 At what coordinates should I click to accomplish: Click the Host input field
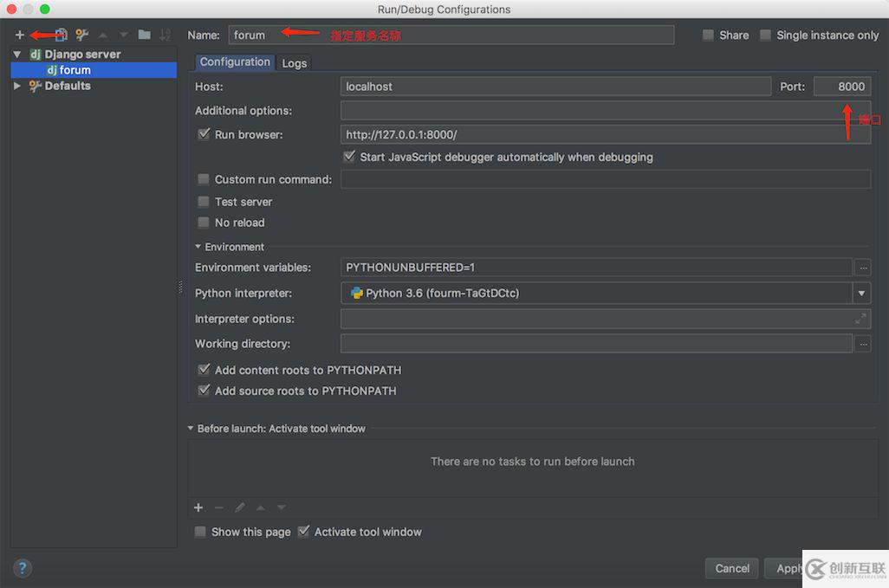555,87
